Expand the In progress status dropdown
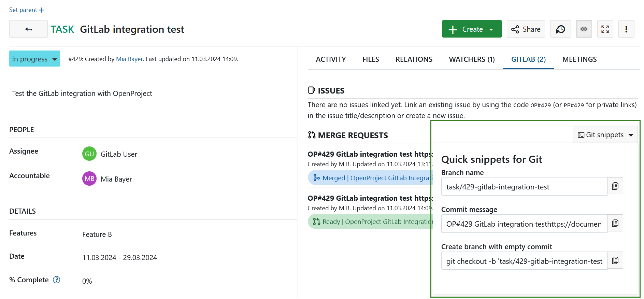644x299 pixels. click(x=34, y=59)
